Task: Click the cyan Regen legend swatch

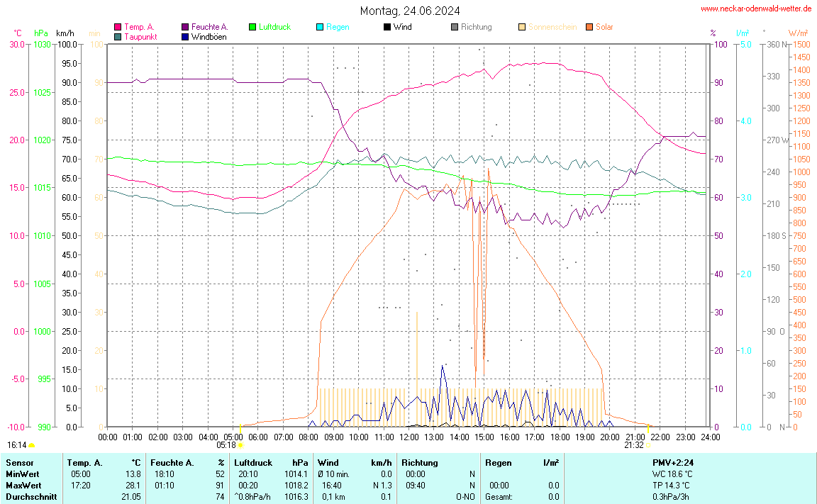Action: click(x=320, y=27)
